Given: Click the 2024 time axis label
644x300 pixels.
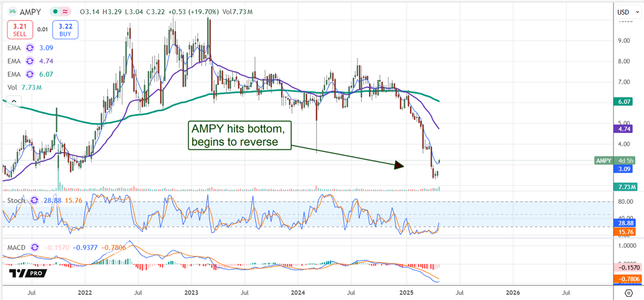Looking at the screenshot, I should [298, 292].
